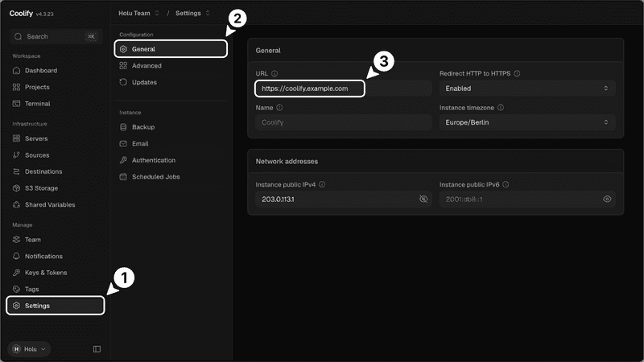Collapse the sidebar with the panel icon
The height and width of the screenshot is (362, 644).
(97, 349)
